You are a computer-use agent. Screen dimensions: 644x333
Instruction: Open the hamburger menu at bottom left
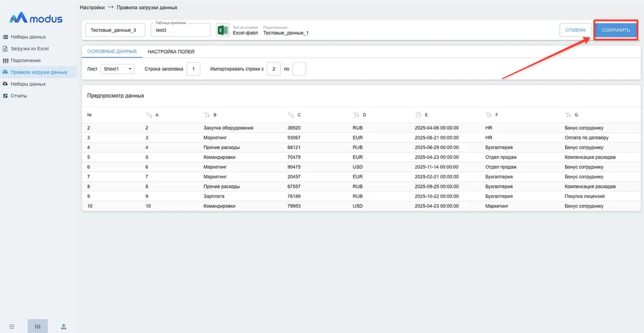[x=12, y=326]
